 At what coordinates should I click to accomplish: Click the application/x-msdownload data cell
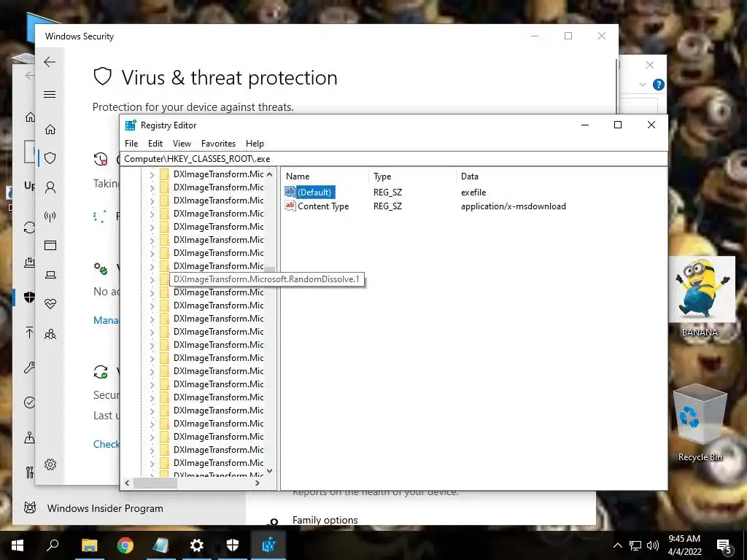(514, 206)
